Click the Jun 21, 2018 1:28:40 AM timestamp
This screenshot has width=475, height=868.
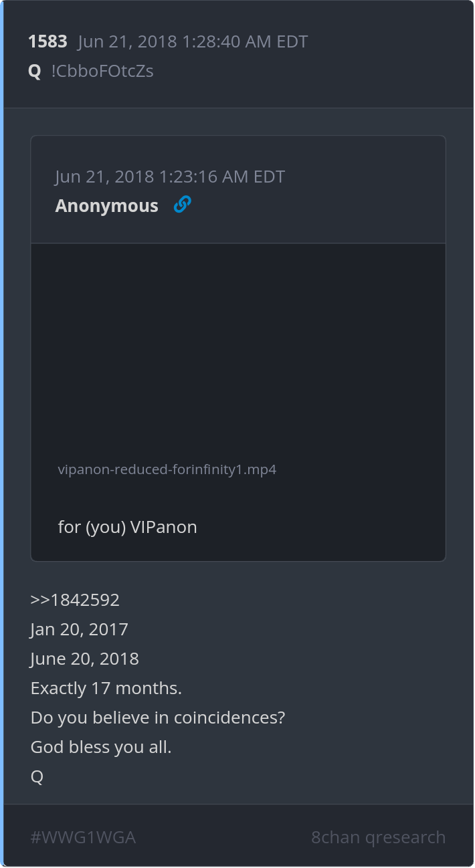point(193,41)
